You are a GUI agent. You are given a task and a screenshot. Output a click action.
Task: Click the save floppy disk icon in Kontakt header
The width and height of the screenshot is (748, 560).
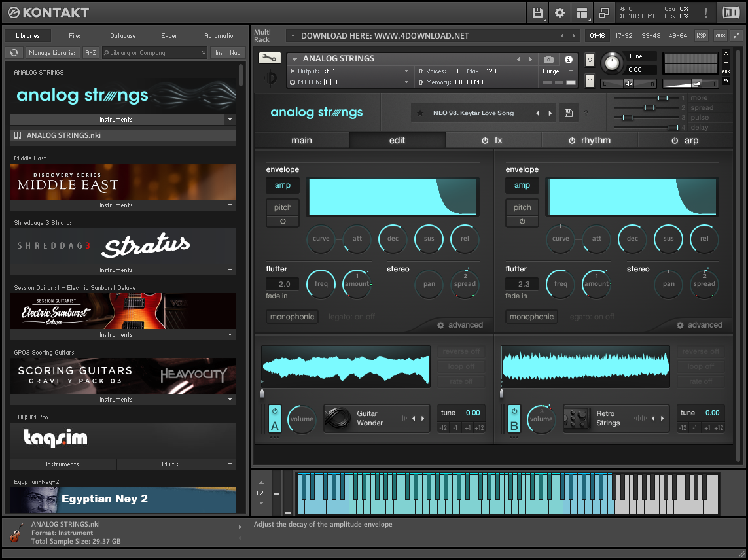pyautogui.click(x=538, y=13)
